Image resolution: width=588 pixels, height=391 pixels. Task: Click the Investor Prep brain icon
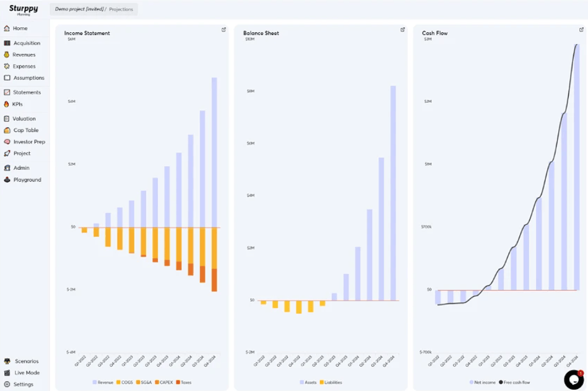coord(7,142)
